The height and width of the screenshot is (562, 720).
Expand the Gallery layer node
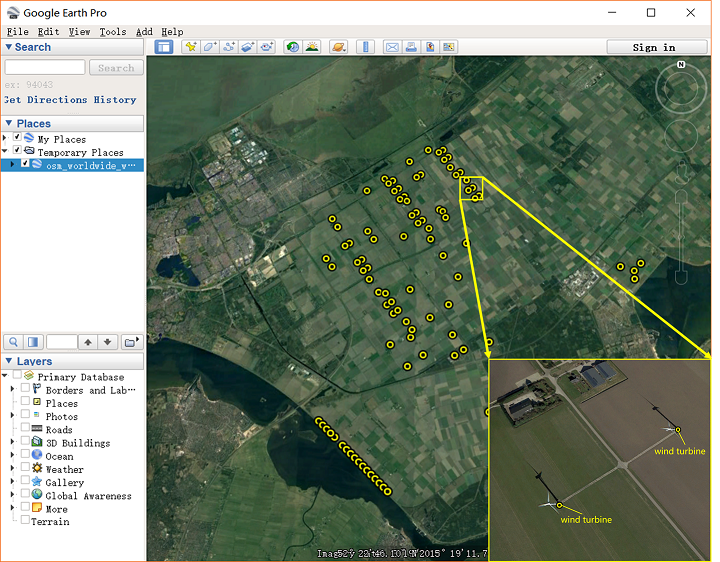click(x=12, y=481)
